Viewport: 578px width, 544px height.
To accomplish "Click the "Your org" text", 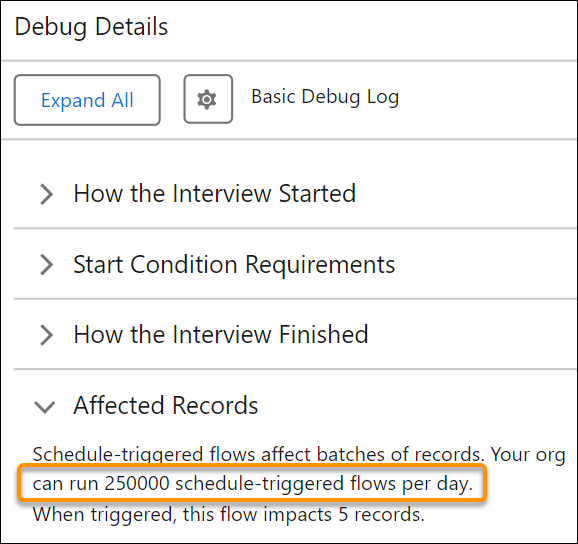I will pyautogui.click(x=528, y=455).
